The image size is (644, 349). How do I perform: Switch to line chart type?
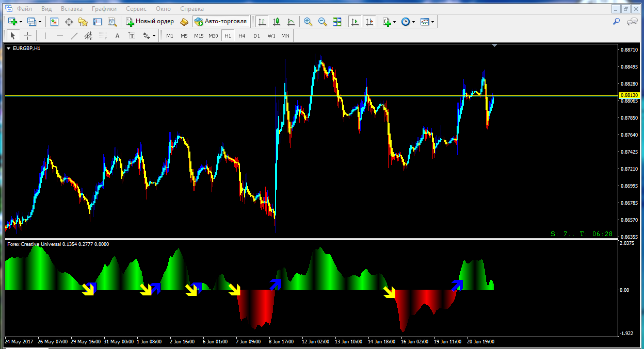click(x=291, y=22)
